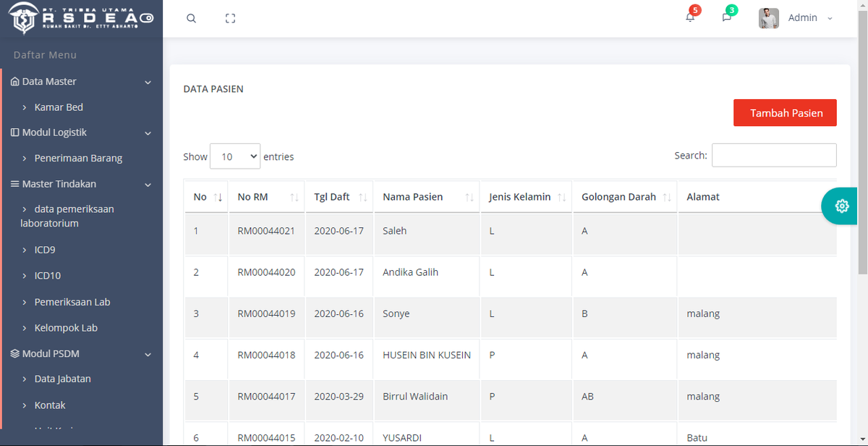Open Kamar Bed menu item
This screenshot has height=446, width=868.
pos(59,107)
